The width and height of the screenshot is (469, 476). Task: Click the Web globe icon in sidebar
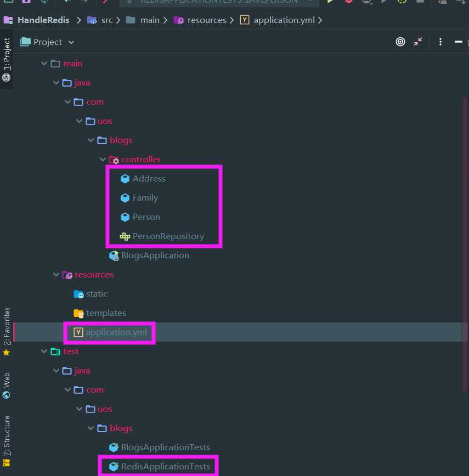7,395
